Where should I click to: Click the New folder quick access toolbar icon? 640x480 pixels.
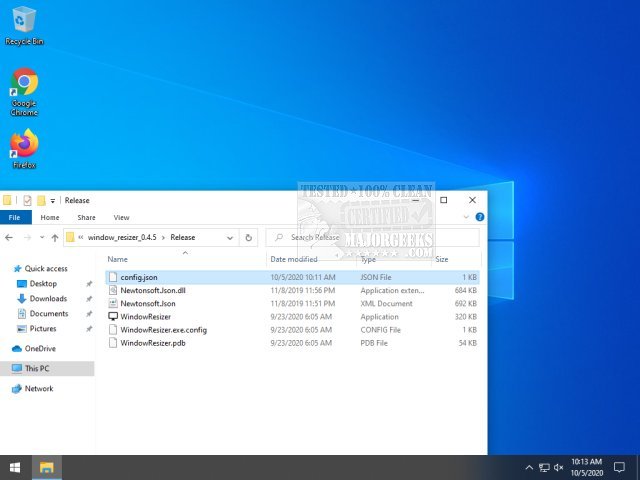click(x=41, y=200)
